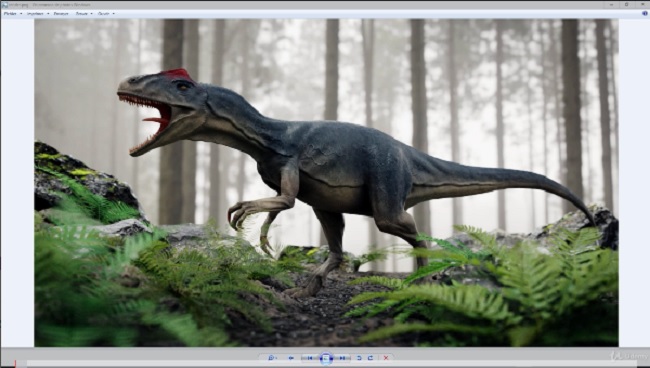Viewport: 650px width, 368px height.
Task: Open the small arrow beside the zoom magnifier
Action: point(276,358)
